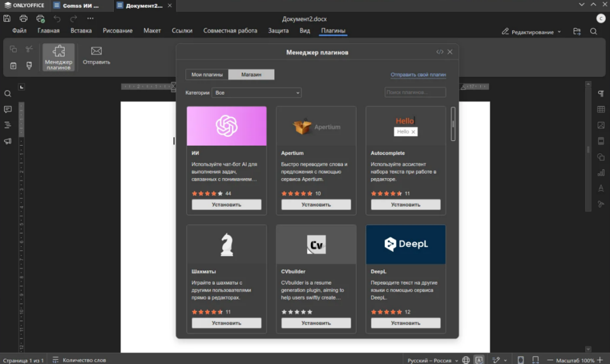Click Open file location folder icon
The image size is (610, 364).
[x=577, y=31]
